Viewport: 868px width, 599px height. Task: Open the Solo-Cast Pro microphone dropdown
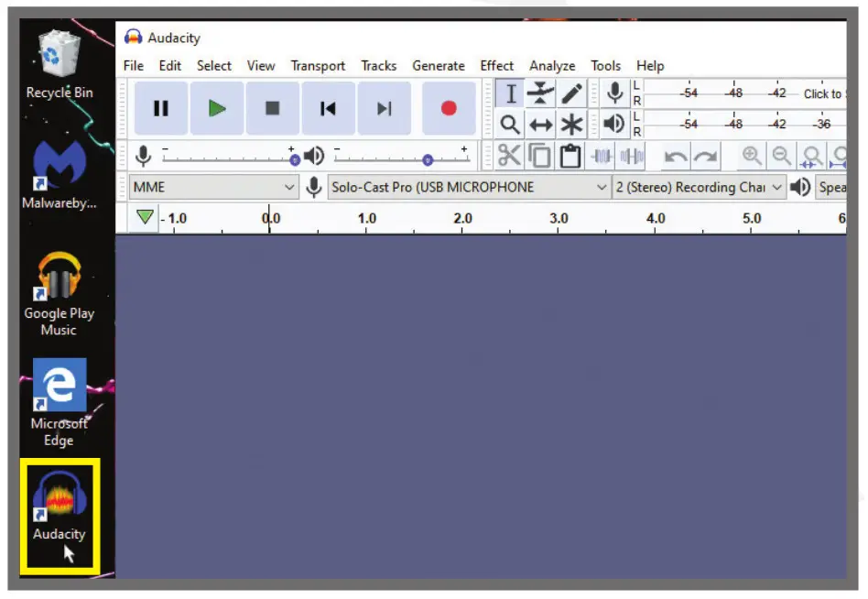[458, 187]
